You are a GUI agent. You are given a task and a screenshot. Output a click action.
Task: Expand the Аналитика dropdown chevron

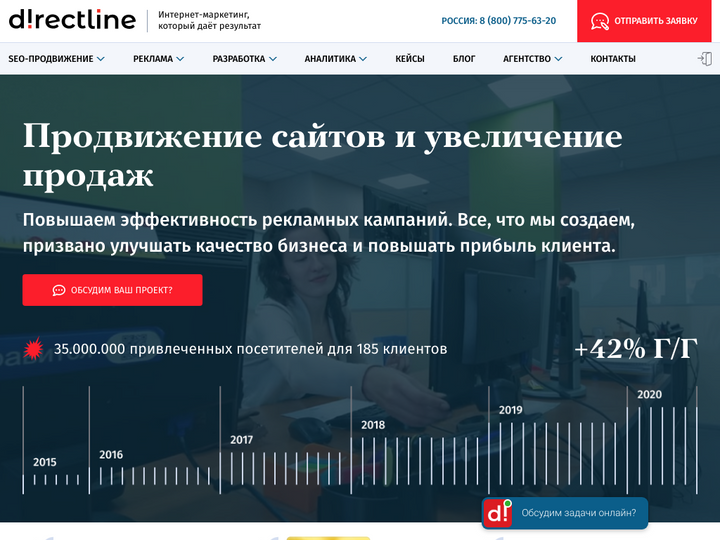(363, 59)
